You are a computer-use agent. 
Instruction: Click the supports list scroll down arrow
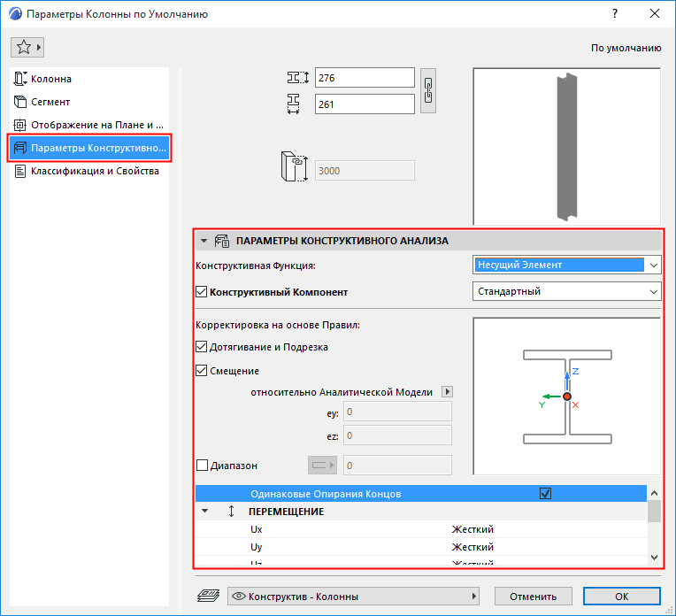pyautogui.click(x=654, y=558)
